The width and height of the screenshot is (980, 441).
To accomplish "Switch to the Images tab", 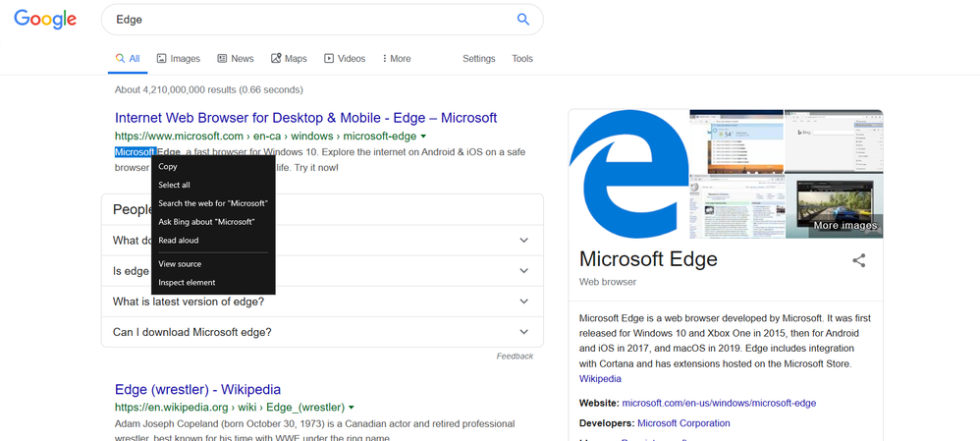I will pyautogui.click(x=178, y=59).
